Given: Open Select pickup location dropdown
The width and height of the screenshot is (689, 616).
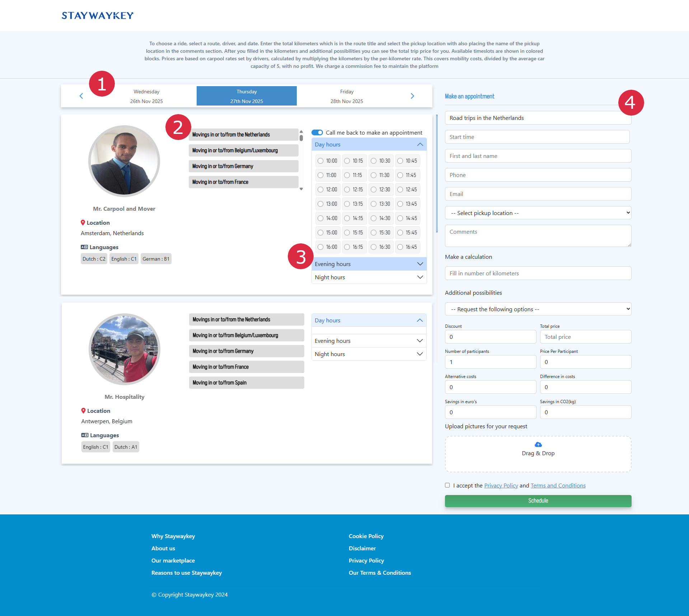Looking at the screenshot, I should coord(538,213).
